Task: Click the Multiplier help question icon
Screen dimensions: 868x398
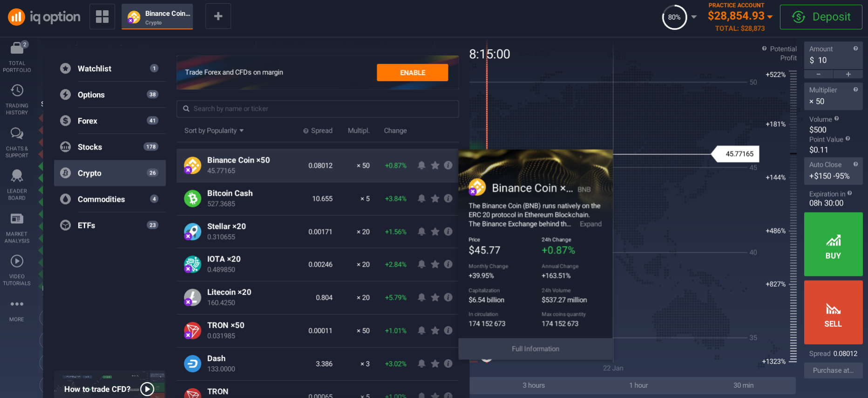Action: click(x=855, y=89)
